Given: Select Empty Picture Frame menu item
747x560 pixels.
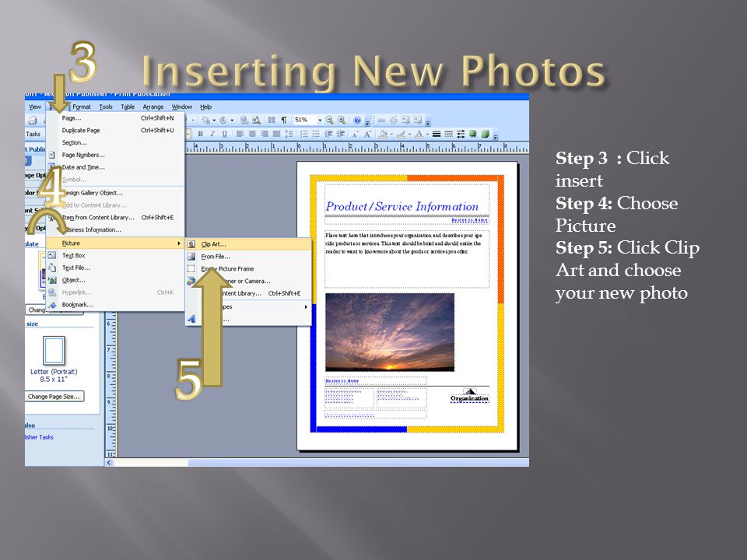Looking at the screenshot, I should coord(248,268).
